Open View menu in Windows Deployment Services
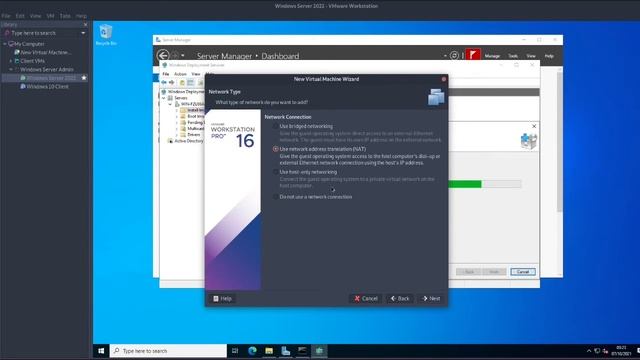Viewport: 640px width, 360px height. [x=196, y=74]
